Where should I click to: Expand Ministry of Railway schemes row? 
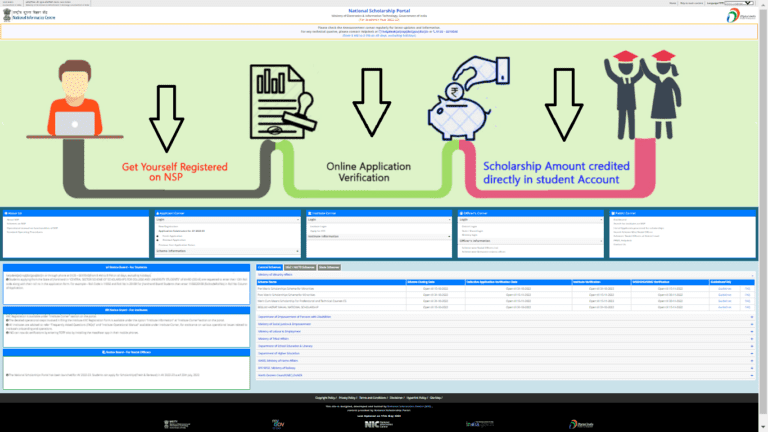tap(505, 368)
